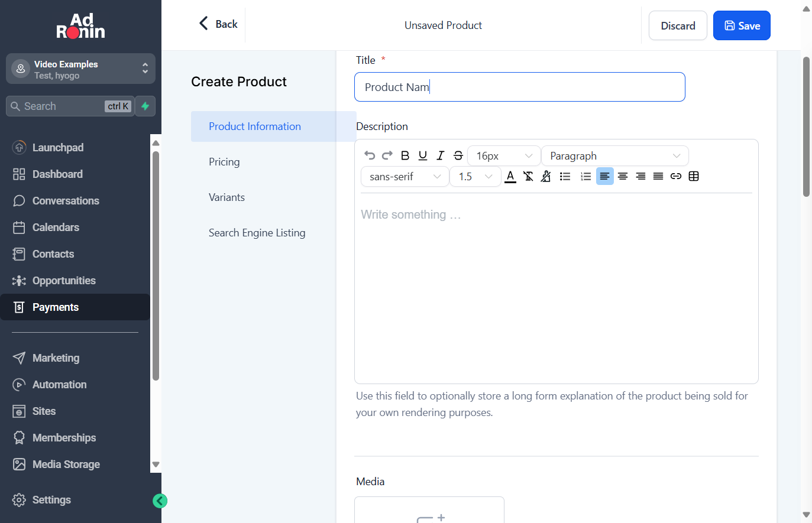Click the product Title input field
This screenshot has width=812, height=523.
click(x=520, y=87)
